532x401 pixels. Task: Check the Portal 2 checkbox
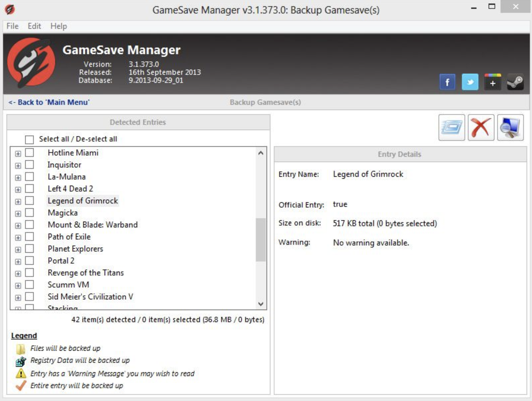click(x=30, y=260)
